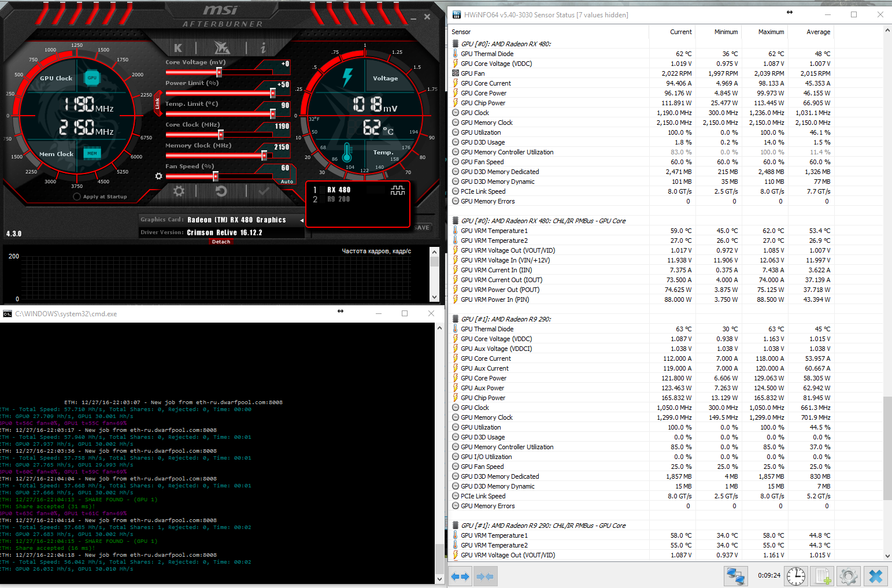The width and height of the screenshot is (892, 588).
Task: Click the Power Limit value field +50
Action: coord(283,84)
